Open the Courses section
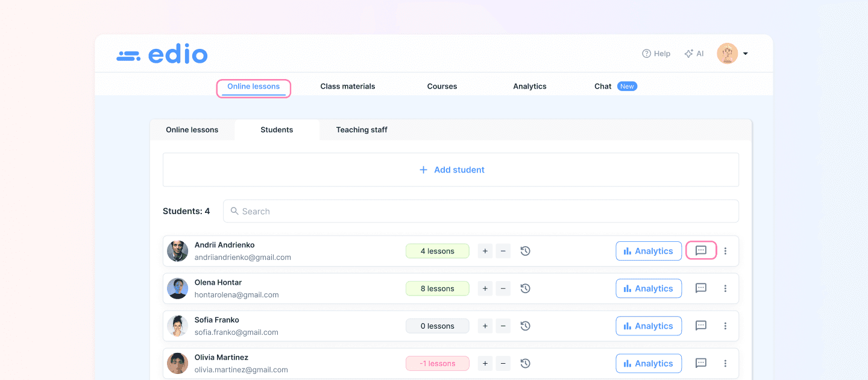Screen dimensions: 868x380 click(x=442, y=86)
